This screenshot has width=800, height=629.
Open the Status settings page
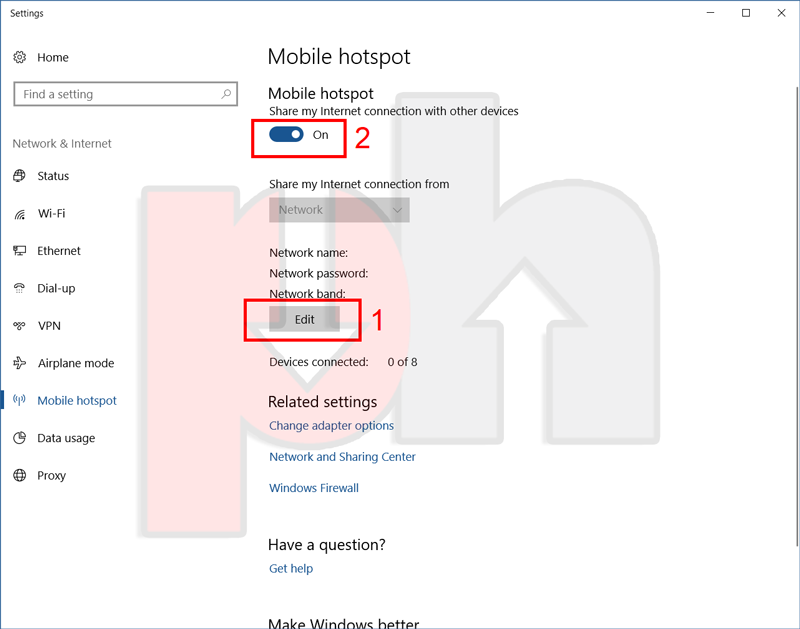[53, 176]
